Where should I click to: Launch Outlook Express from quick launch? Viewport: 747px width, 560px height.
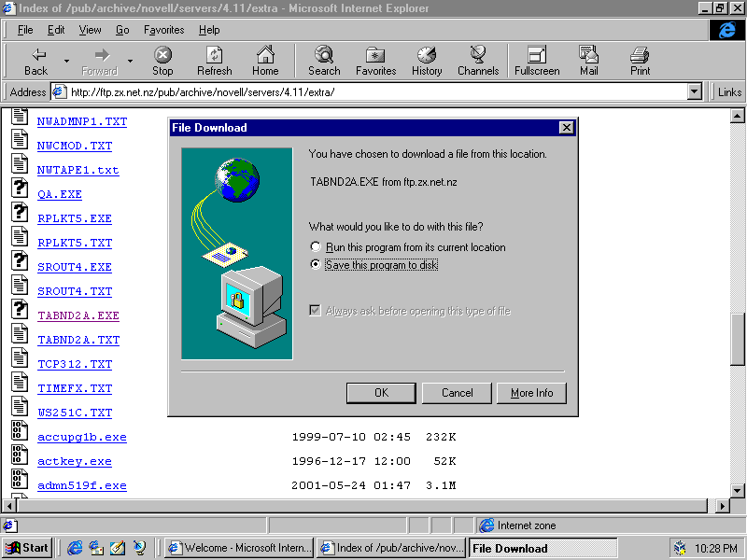pyautogui.click(x=97, y=548)
